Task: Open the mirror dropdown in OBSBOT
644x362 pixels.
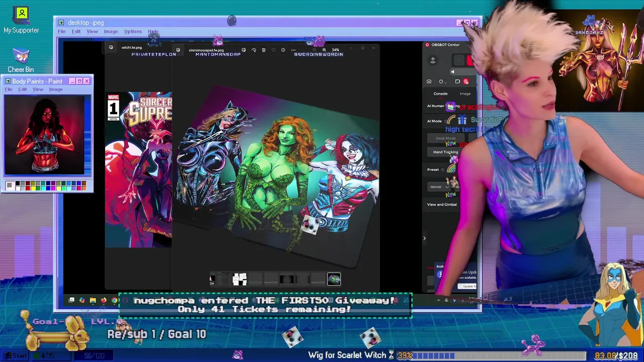Action: point(439,187)
